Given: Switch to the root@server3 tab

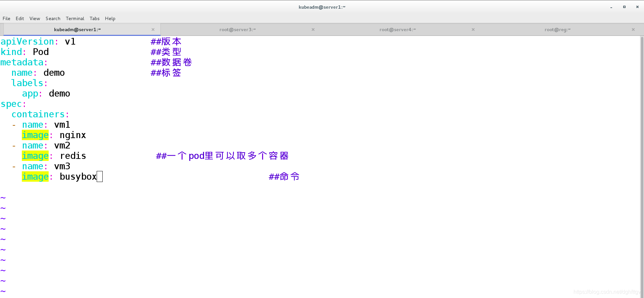Looking at the screenshot, I should point(238,29).
